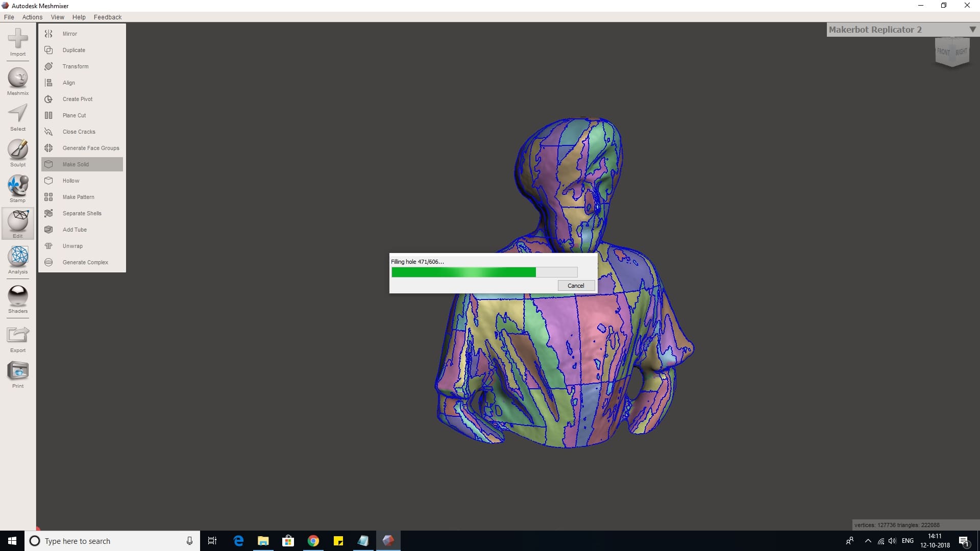
Task: Show hidden system tray icons
Action: click(868, 541)
